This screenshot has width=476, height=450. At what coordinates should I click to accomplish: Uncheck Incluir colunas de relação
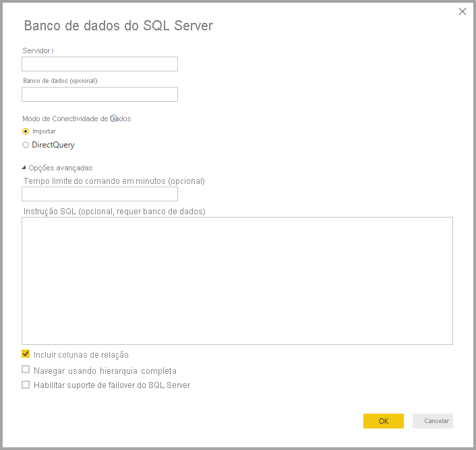(x=26, y=354)
